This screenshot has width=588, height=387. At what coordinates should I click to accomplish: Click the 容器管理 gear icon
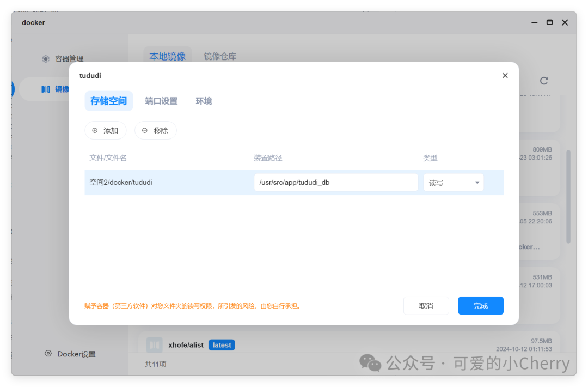[x=45, y=58]
